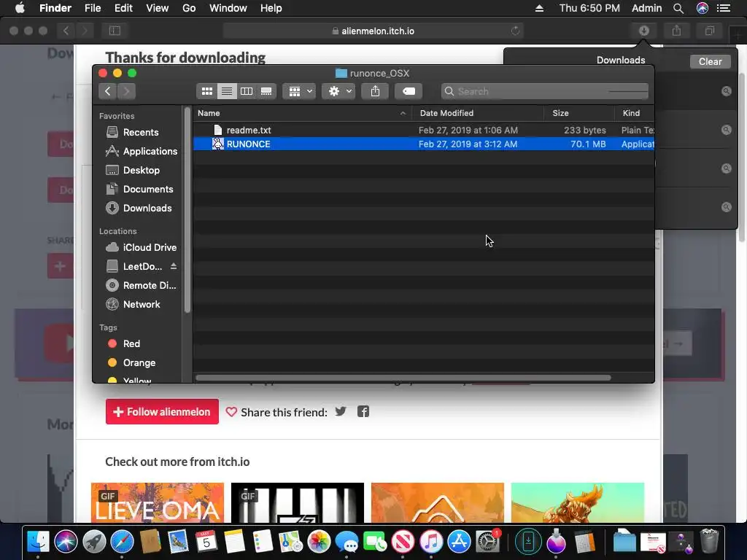The height and width of the screenshot is (560, 747).
Task: Switch Finder to column view
Action: (x=247, y=91)
